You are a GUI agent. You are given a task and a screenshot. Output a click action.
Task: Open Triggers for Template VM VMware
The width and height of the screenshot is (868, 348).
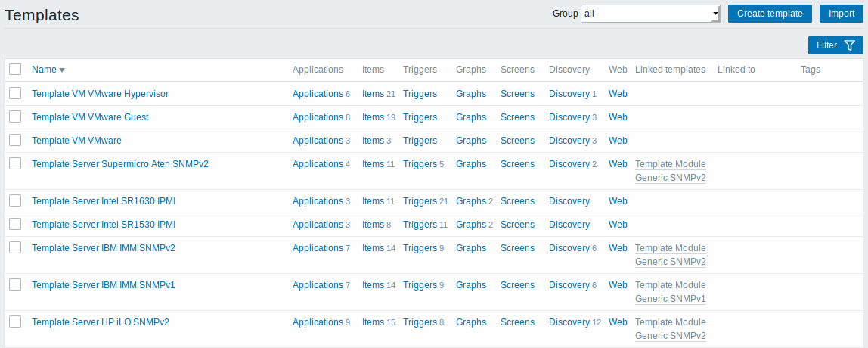point(420,140)
